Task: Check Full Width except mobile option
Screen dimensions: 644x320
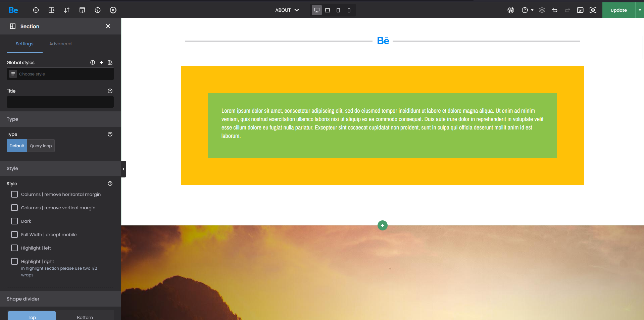Action: pyautogui.click(x=14, y=234)
